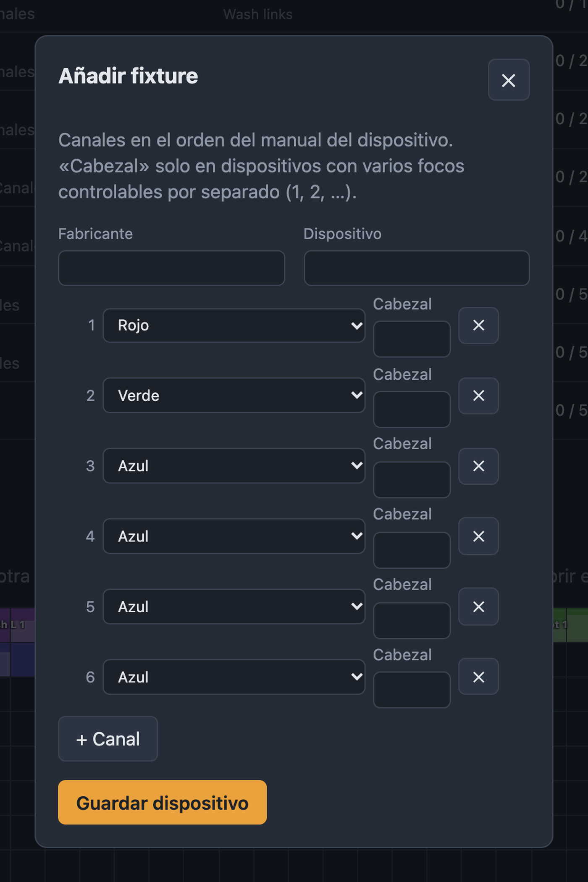Change channel 5 color dropdown
Image resolution: width=588 pixels, height=882 pixels.
coord(234,607)
